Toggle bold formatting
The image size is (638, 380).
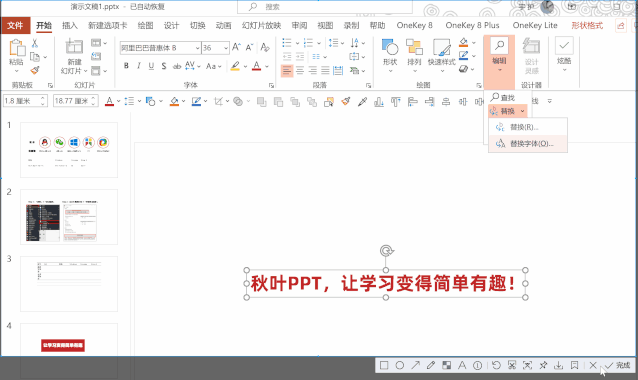tap(126, 66)
